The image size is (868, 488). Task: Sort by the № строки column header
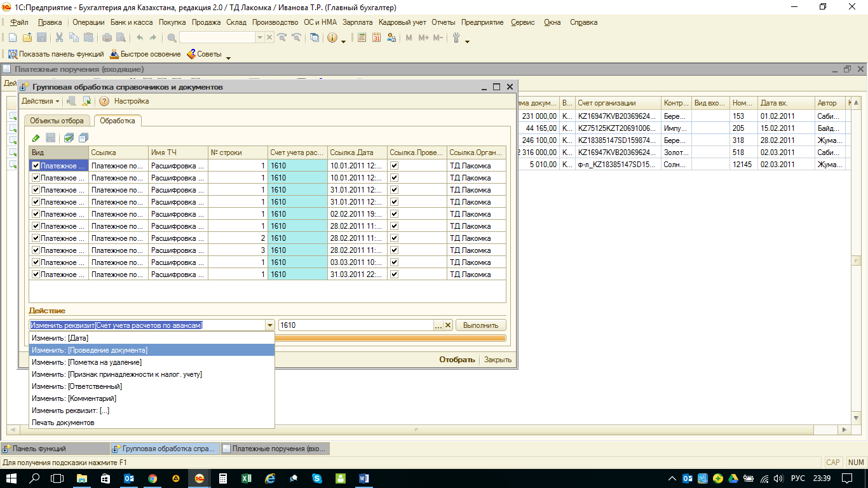point(238,152)
